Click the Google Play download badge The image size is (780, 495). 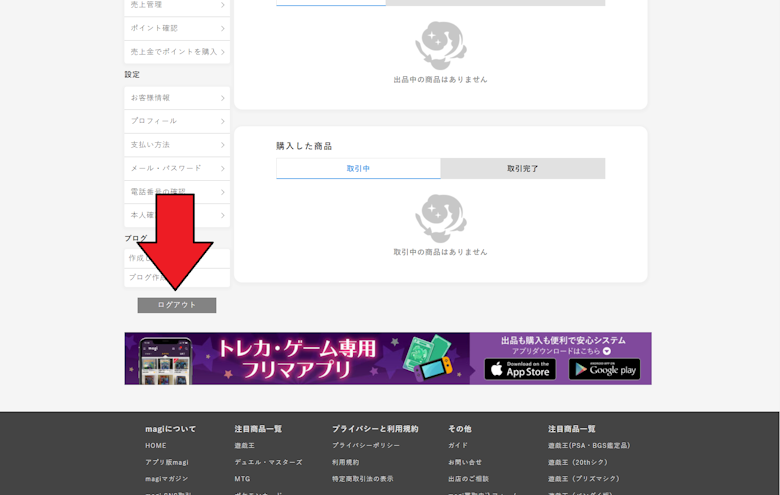click(x=604, y=369)
